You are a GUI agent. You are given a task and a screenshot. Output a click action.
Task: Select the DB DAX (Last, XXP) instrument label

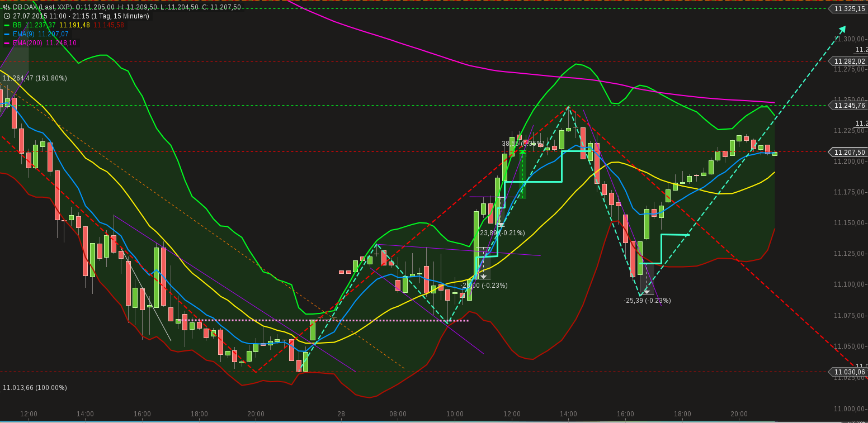pyautogui.click(x=43, y=7)
